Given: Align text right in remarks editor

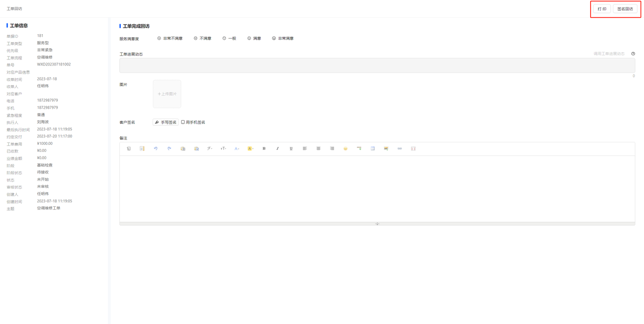Looking at the screenshot, I should click(x=332, y=148).
